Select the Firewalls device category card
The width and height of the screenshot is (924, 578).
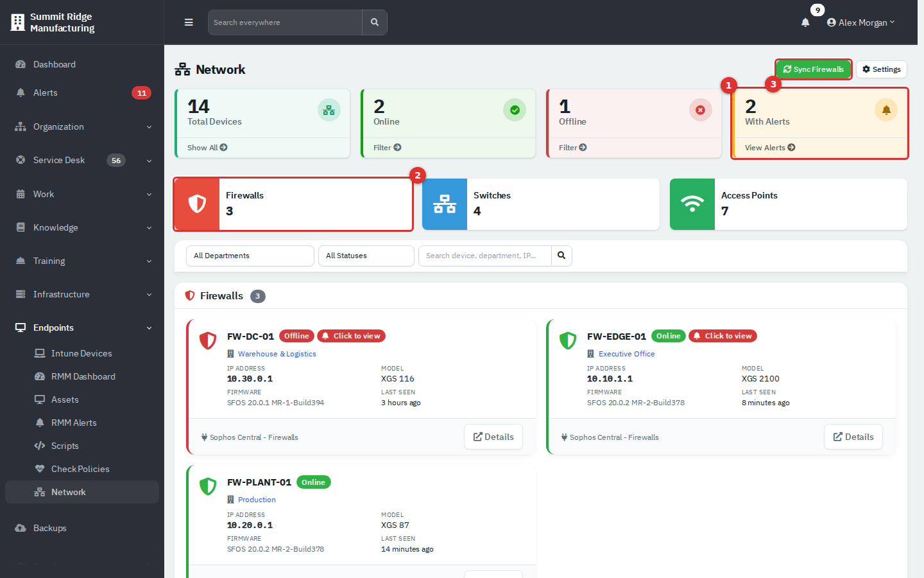tap(293, 204)
